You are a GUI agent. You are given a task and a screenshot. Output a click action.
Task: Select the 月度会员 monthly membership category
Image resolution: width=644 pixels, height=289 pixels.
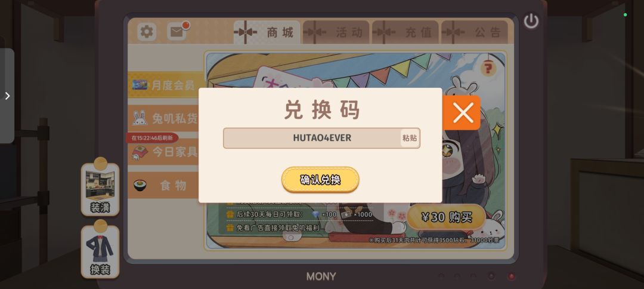click(163, 85)
